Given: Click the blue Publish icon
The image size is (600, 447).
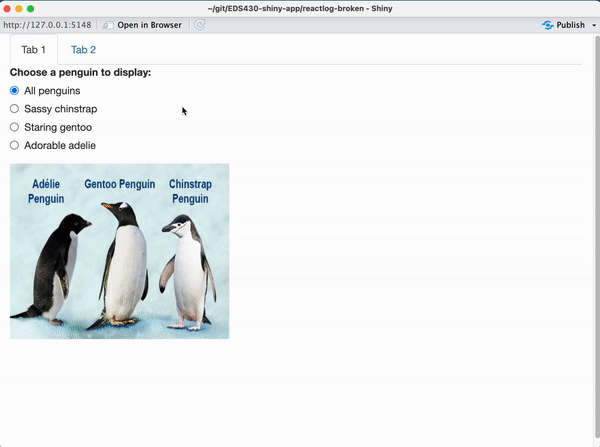Looking at the screenshot, I should click(x=547, y=24).
